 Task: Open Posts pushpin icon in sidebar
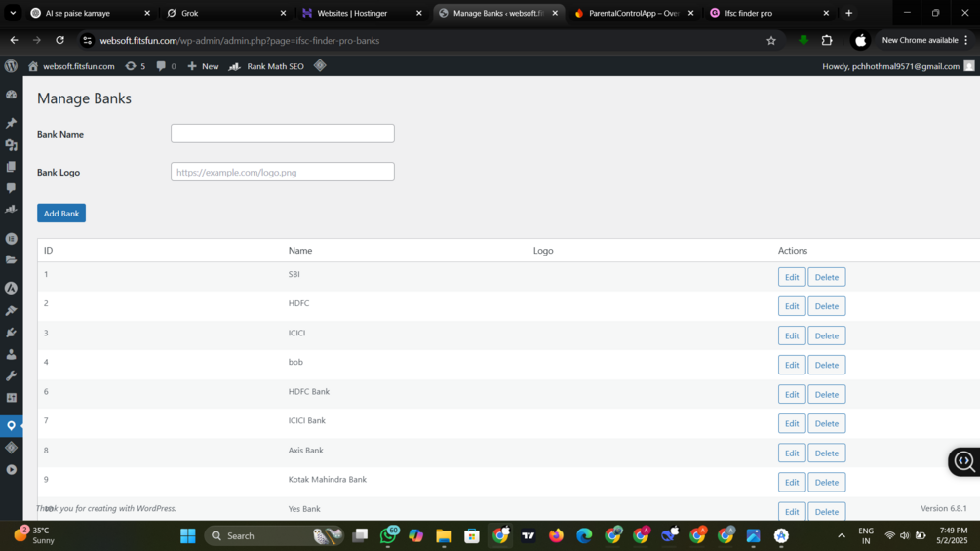pyautogui.click(x=12, y=123)
